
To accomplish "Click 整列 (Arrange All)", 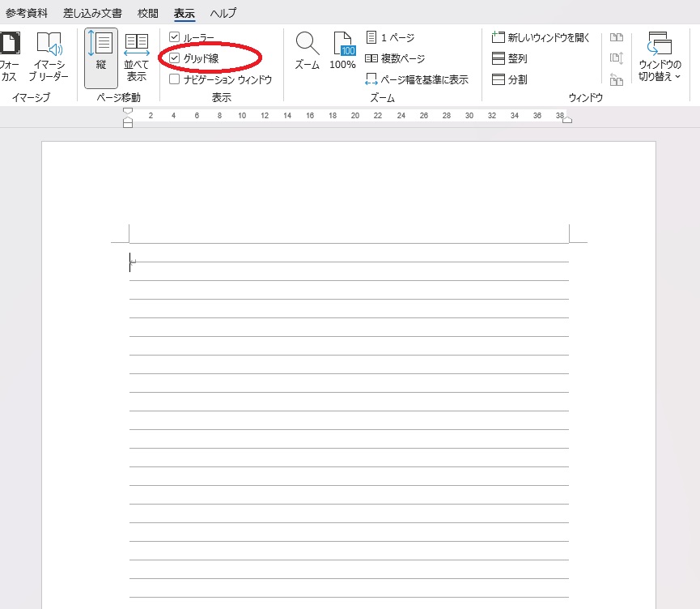I will pyautogui.click(x=510, y=59).
